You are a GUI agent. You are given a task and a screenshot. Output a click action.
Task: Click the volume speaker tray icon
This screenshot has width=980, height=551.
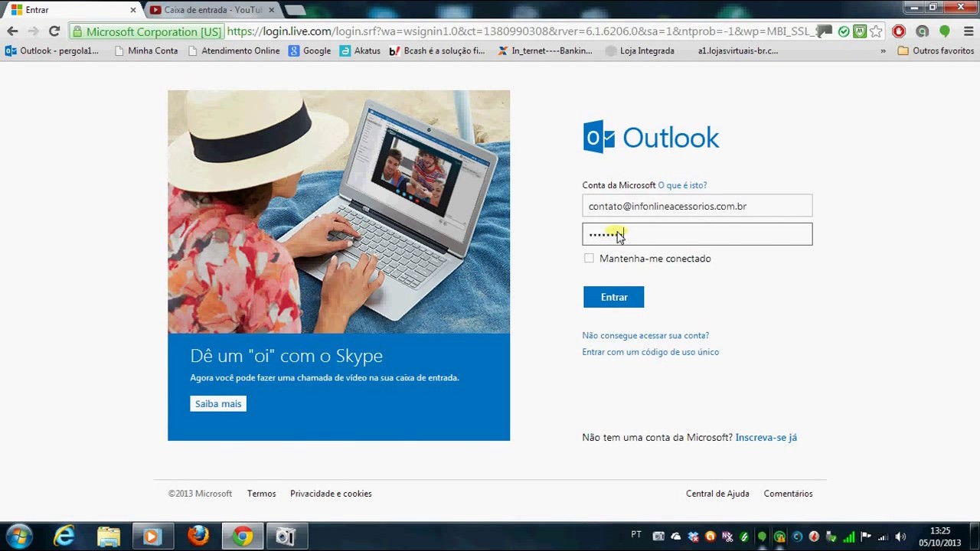(x=900, y=536)
